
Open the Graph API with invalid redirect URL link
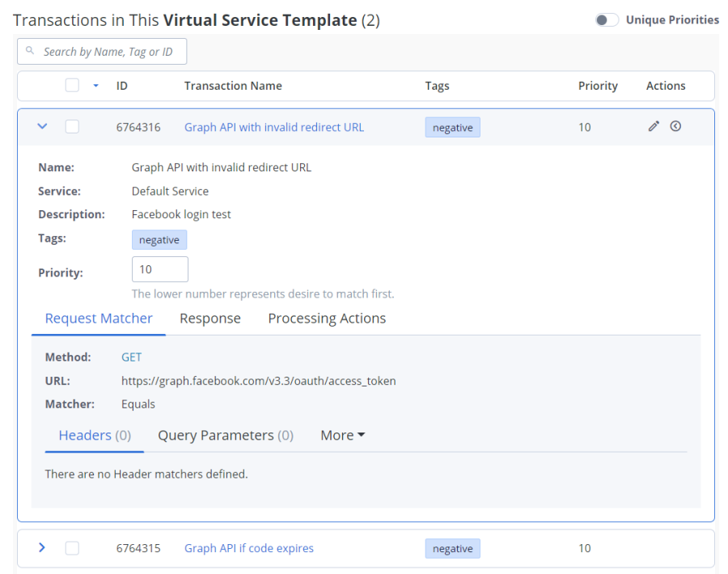coord(274,127)
